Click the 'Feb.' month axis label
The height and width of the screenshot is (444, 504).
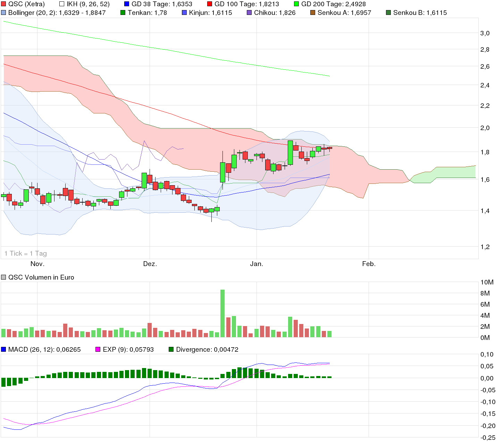369,264
